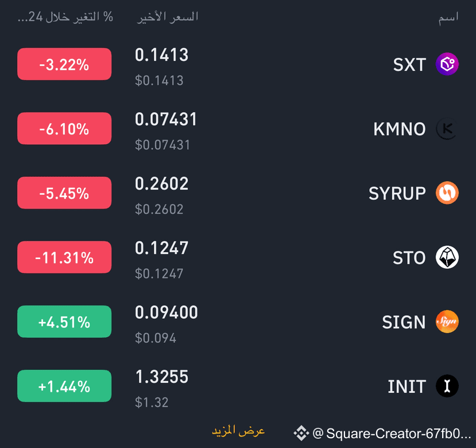Click the white STO coin icon
This screenshot has height=448, width=476.
point(447,257)
